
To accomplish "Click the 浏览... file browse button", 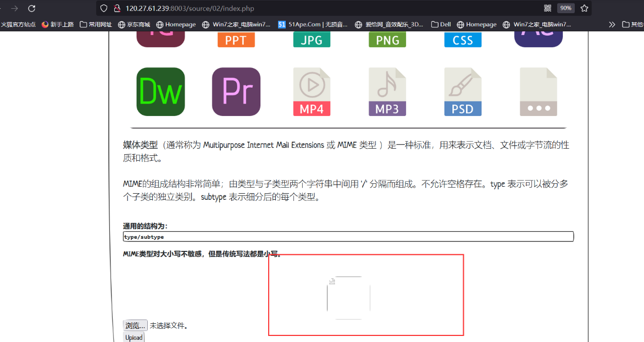I will coord(135,326).
